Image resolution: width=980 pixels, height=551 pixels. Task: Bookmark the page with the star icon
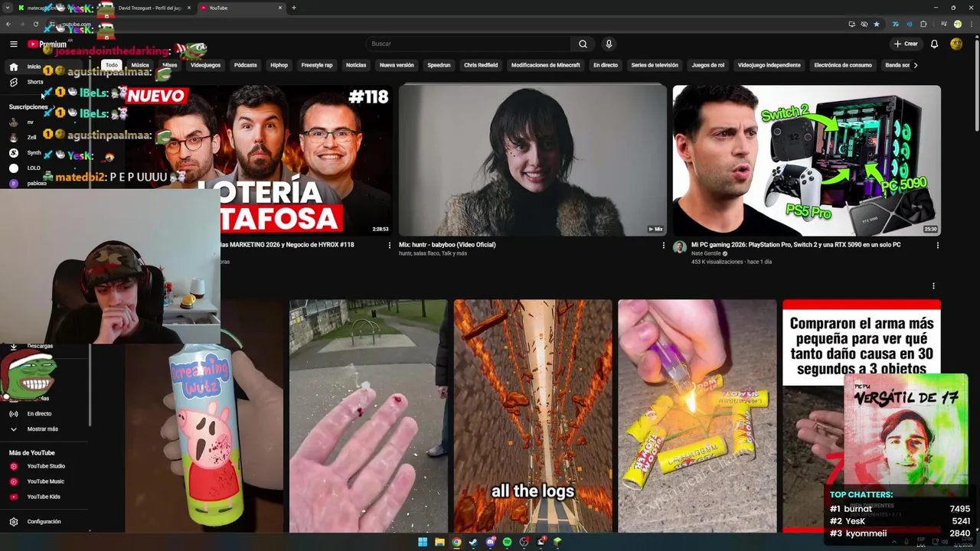coord(877,24)
